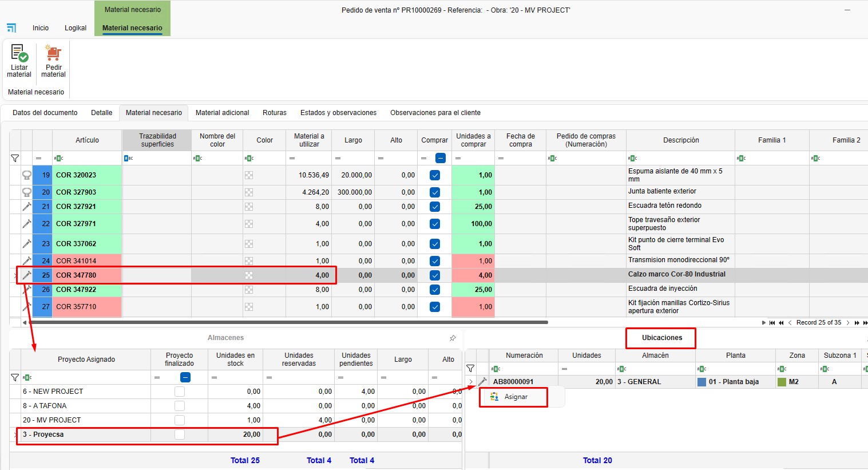Click the Trazabilidad superficies ABC filter operator icon
868x470 pixels.
click(128, 159)
